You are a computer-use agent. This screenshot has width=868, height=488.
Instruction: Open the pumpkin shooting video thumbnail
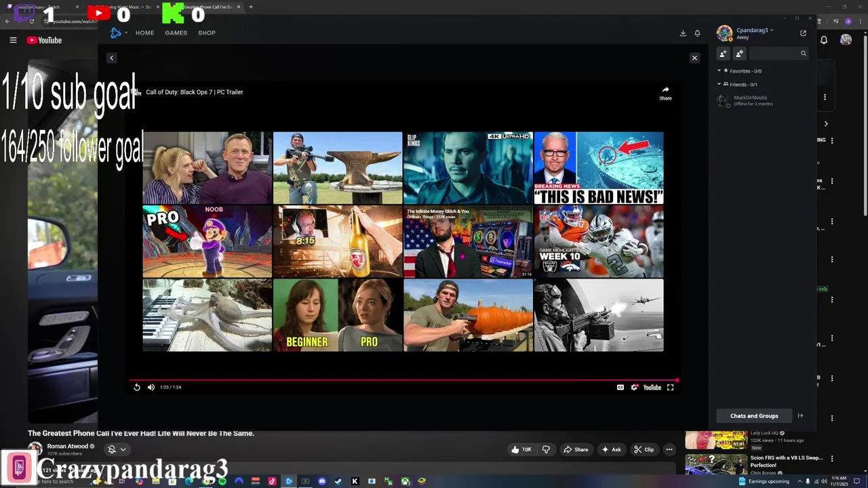(x=468, y=315)
